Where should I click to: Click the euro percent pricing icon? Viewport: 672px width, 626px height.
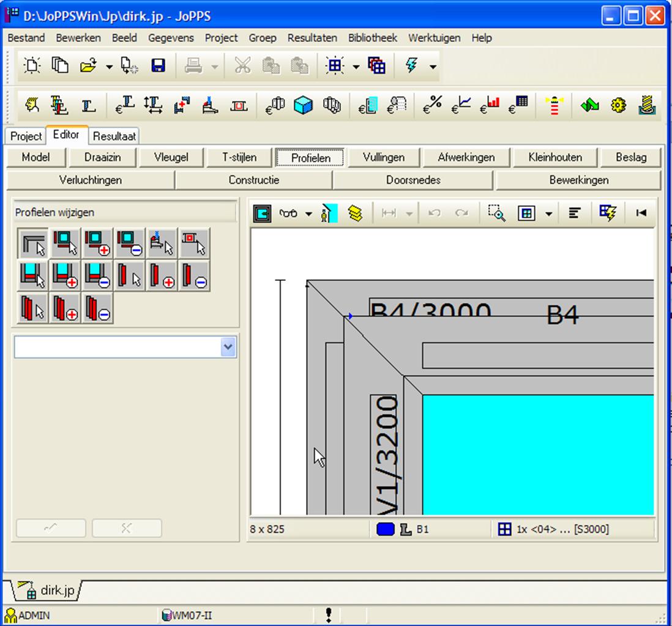[x=432, y=105]
